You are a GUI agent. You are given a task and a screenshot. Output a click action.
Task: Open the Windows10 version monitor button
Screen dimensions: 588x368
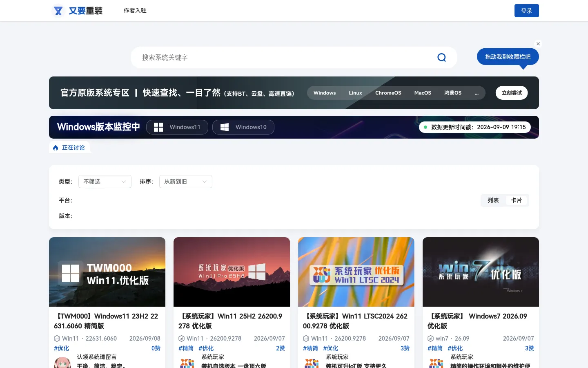(x=243, y=127)
